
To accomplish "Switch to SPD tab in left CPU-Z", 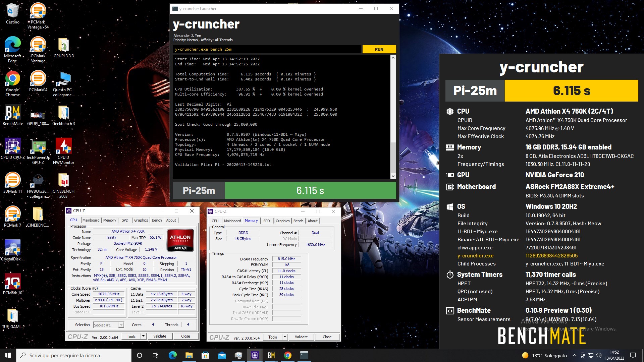I will [x=125, y=220].
